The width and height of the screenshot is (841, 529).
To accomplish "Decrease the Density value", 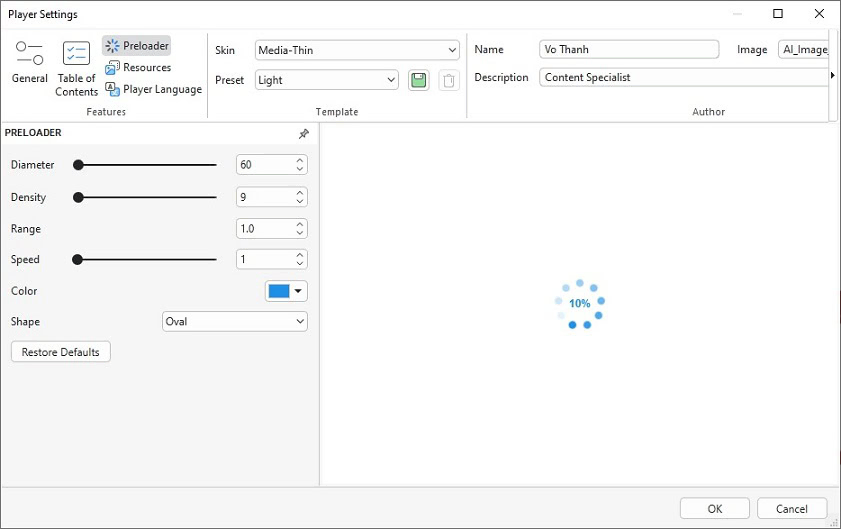I will click(x=300, y=201).
